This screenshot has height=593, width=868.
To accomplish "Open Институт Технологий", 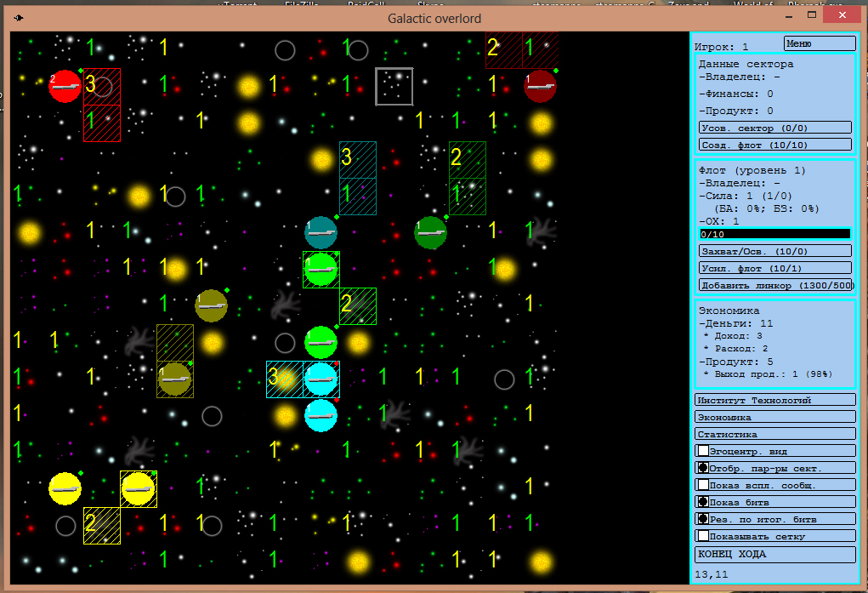I will [x=775, y=400].
